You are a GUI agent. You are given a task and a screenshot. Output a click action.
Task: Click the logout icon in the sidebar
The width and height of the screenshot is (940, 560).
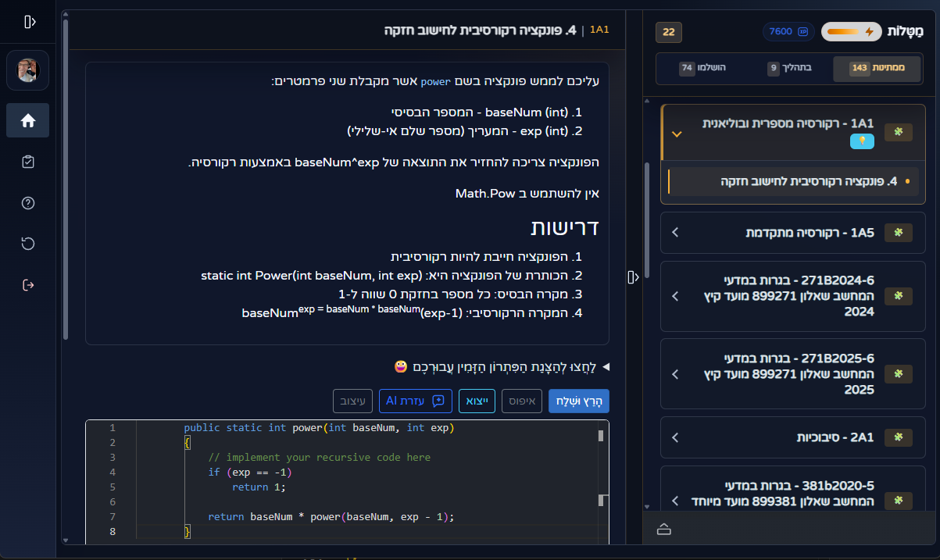[x=28, y=285]
